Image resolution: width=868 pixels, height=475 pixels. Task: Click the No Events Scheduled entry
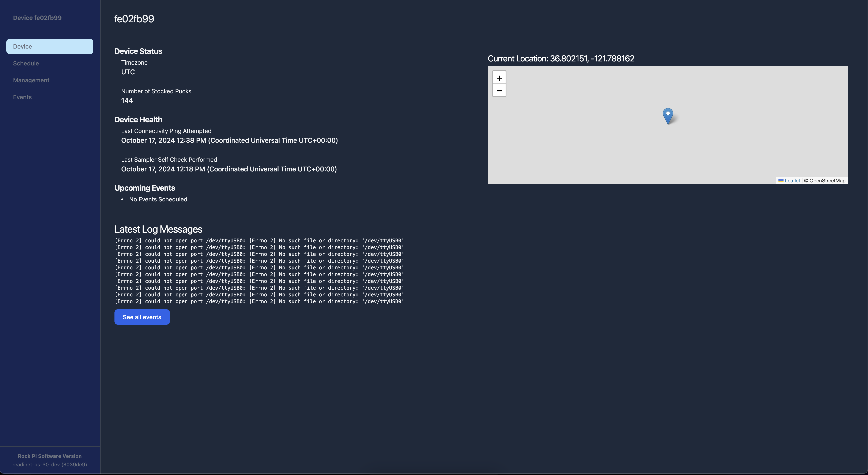(x=158, y=199)
